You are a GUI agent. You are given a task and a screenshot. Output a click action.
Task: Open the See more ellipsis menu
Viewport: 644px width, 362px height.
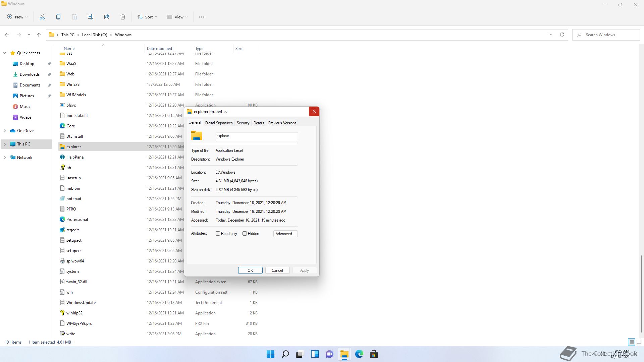pyautogui.click(x=202, y=17)
